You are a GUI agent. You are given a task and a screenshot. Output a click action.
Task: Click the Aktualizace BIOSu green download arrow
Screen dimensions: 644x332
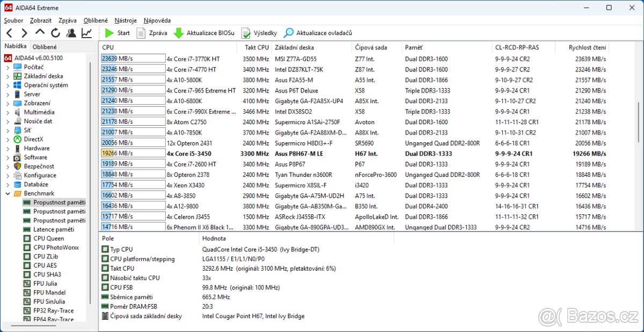coord(179,33)
